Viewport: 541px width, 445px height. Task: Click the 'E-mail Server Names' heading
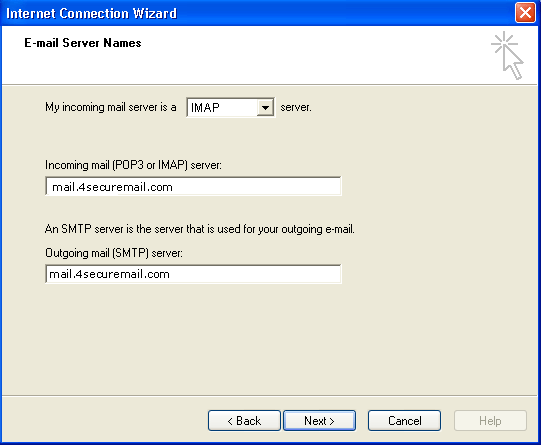pos(83,43)
